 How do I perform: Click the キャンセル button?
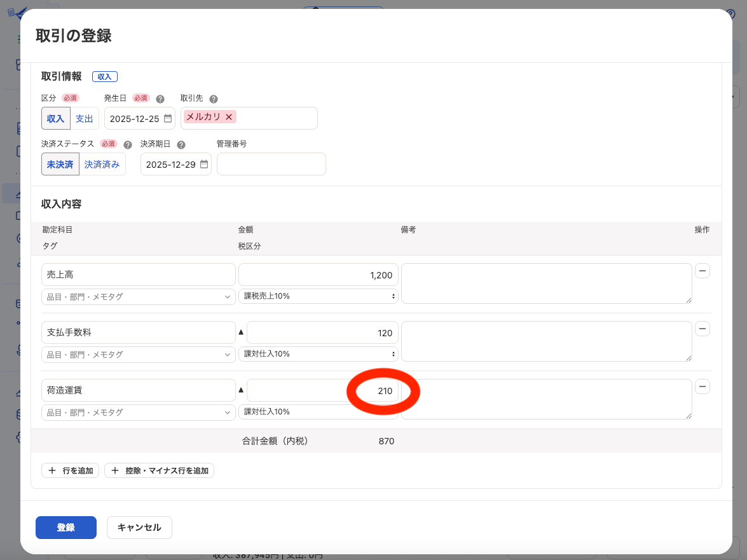[139, 528]
